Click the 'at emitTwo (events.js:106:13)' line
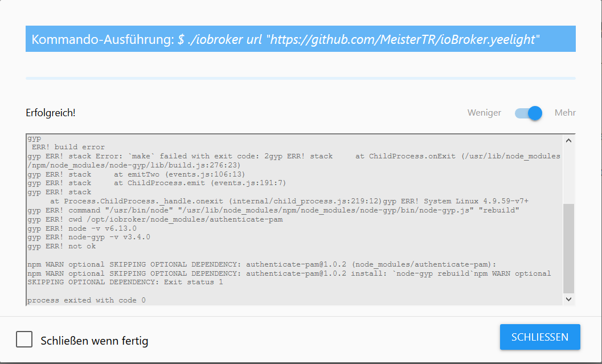 pos(136,174)
